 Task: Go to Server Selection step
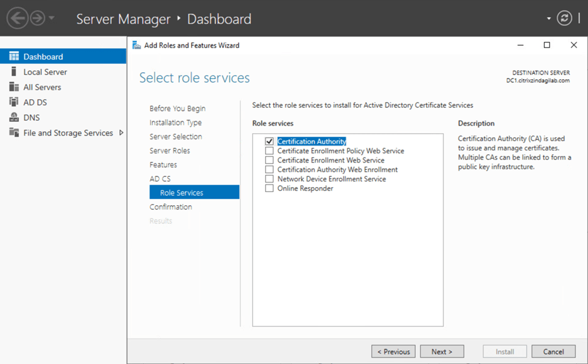coord(175,136)
